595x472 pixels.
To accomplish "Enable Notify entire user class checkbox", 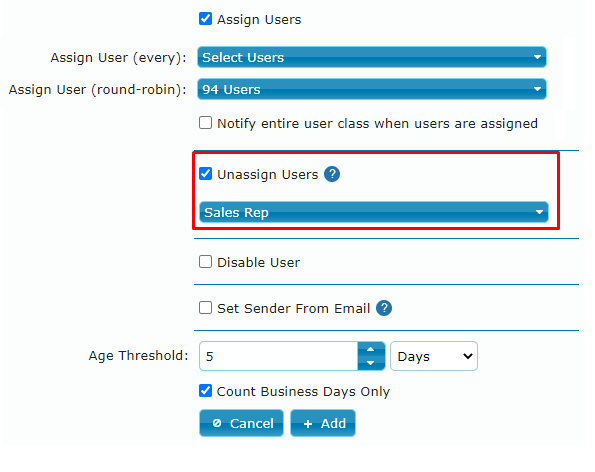I will point(205,123).
